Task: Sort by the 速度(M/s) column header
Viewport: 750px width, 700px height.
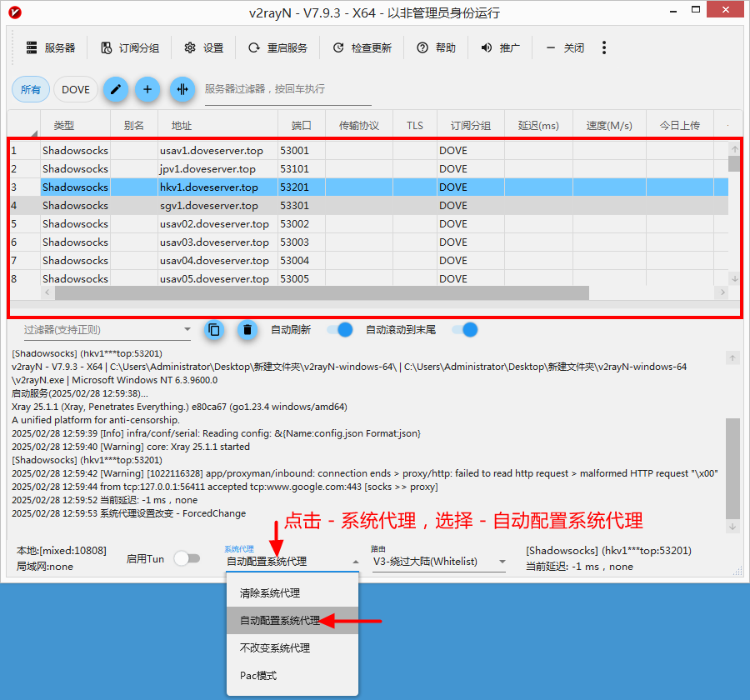Action: (x=609, y=125)
